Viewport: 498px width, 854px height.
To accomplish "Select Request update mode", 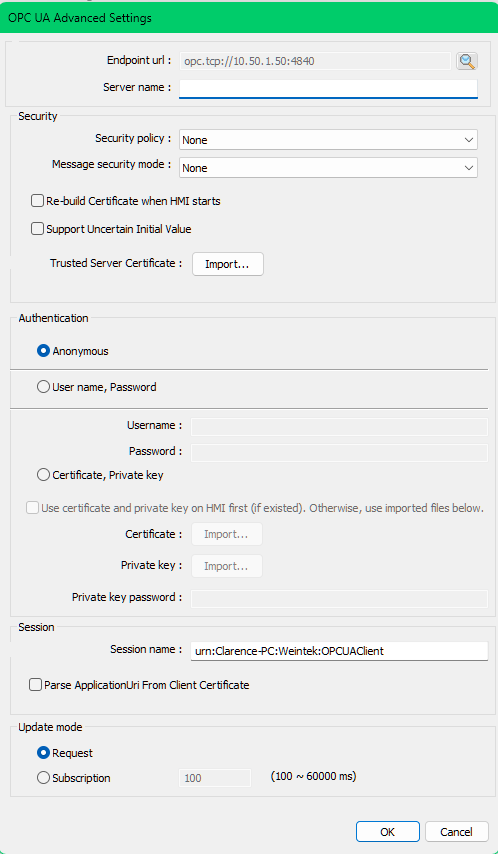I will (43, 753).
